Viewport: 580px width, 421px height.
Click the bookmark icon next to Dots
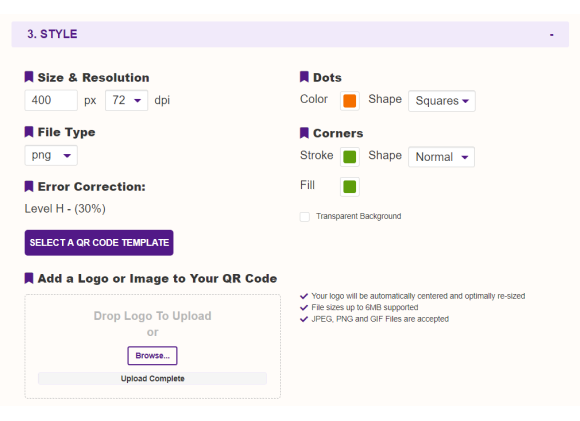[x=304, y=77]
